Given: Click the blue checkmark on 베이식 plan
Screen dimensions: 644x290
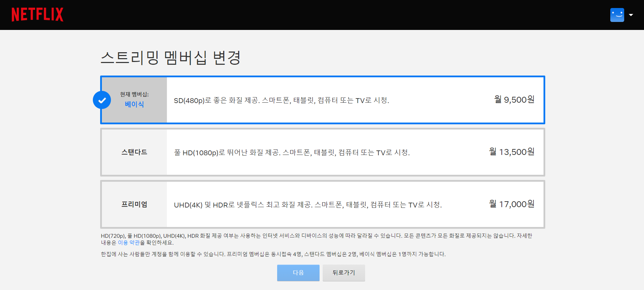Looking at the screenshot, I should click(x=102, y=100).
